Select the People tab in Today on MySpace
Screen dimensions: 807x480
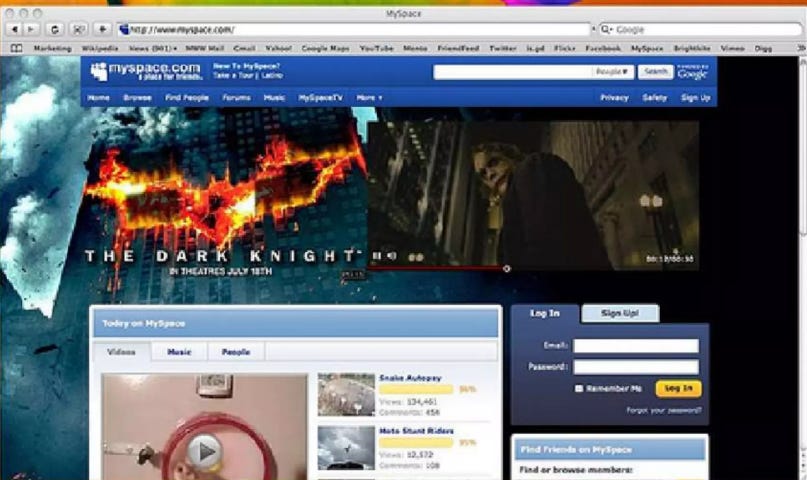point(236,352)
